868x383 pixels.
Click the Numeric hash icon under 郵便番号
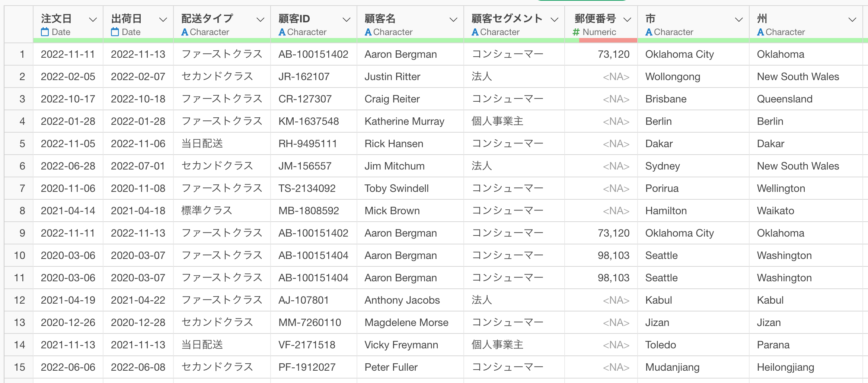[x=576, y=32]
